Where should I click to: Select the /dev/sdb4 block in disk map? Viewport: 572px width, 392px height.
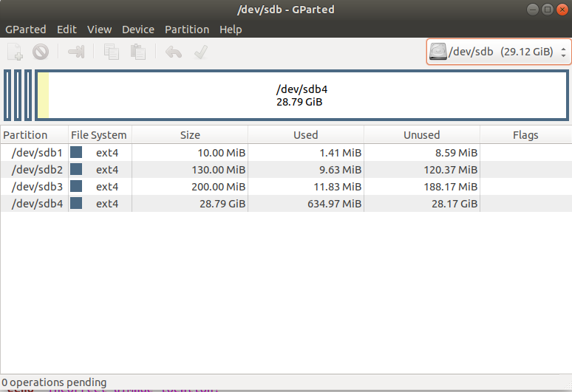point(302,95)
